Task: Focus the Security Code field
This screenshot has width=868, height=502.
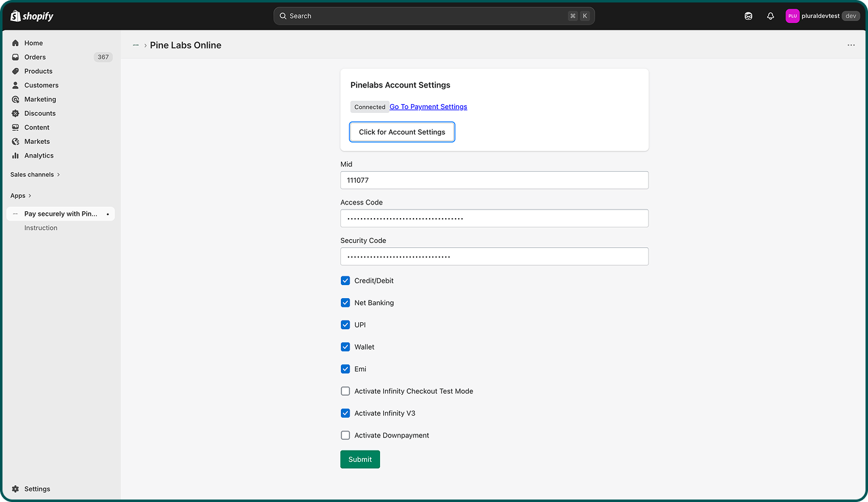Action: tap(494, 257)
